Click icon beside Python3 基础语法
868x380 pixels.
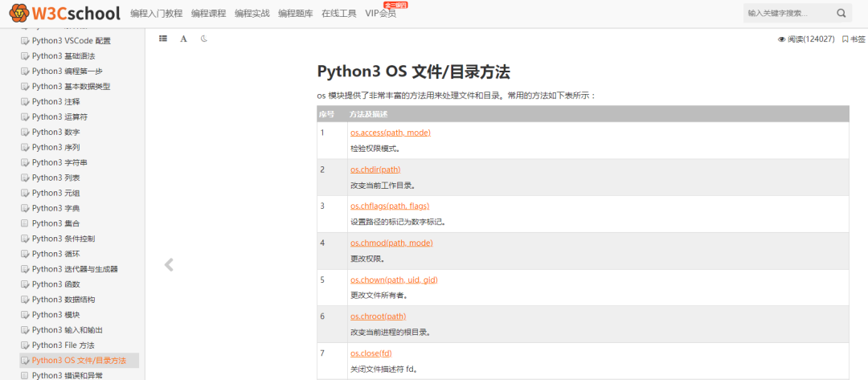pyautogui.click(x=24, y=56)
